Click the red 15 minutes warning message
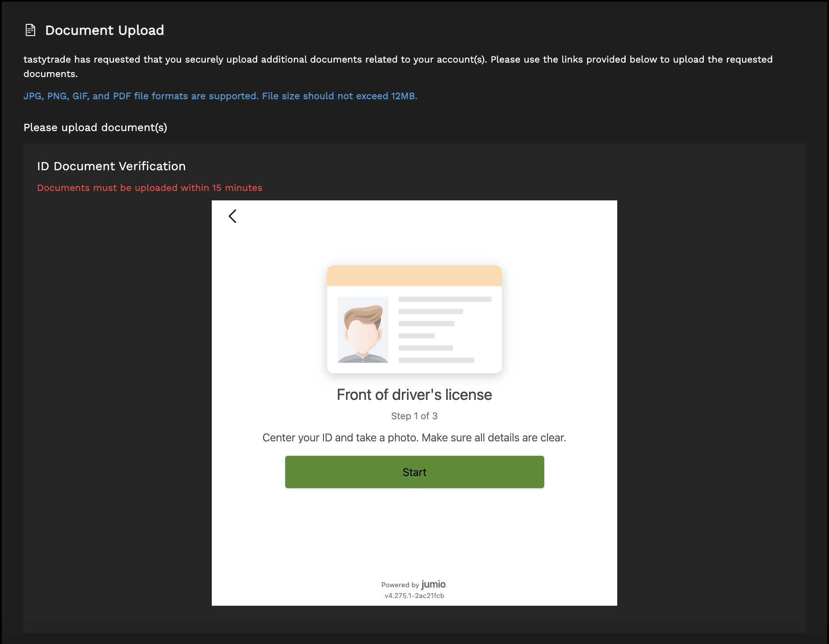 pos(150,188)
